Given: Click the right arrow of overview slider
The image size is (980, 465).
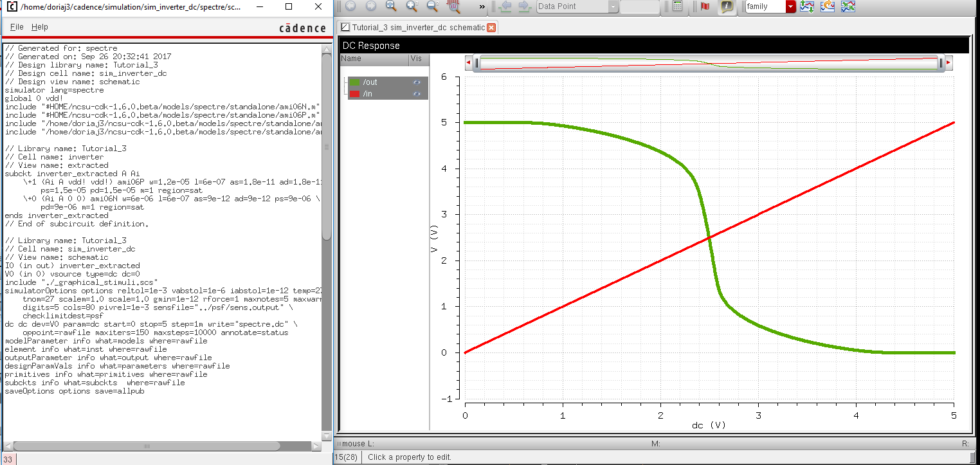Looking at the screenshot, I should 948,63.
